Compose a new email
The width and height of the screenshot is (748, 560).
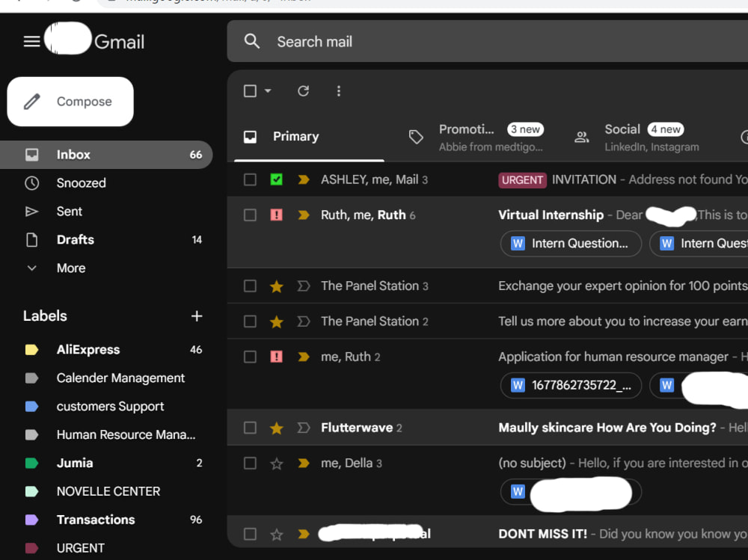tap(70, 102)
